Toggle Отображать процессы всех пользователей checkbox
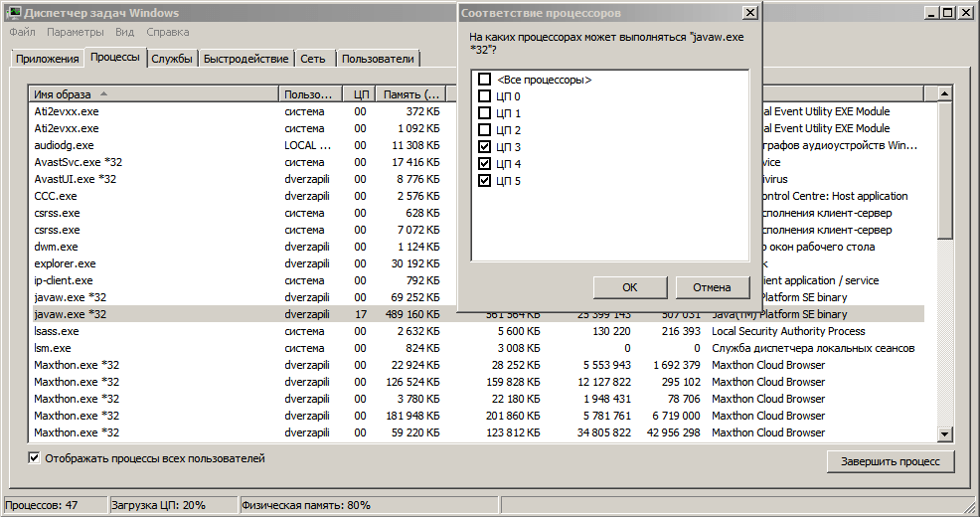Image resolution: width=980 pixels, height=517 pixels. coord(35,458)
